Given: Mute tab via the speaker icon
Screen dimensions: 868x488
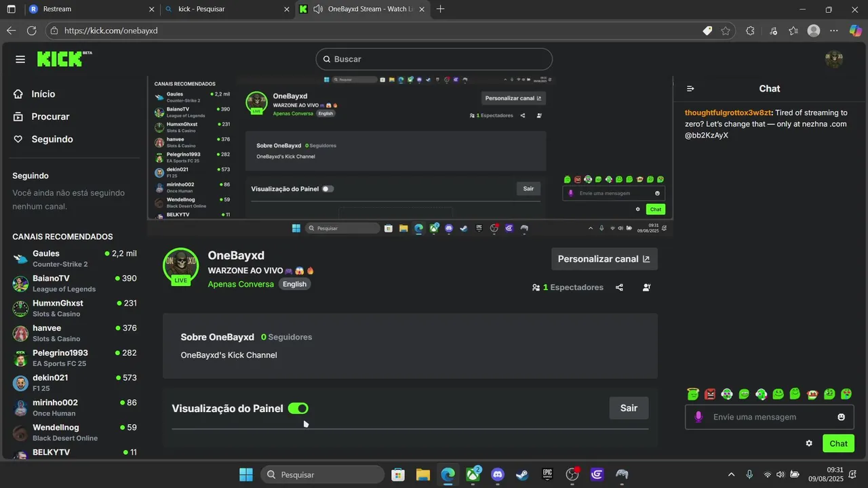Looking at the screenshot, I should coord(318,9).
